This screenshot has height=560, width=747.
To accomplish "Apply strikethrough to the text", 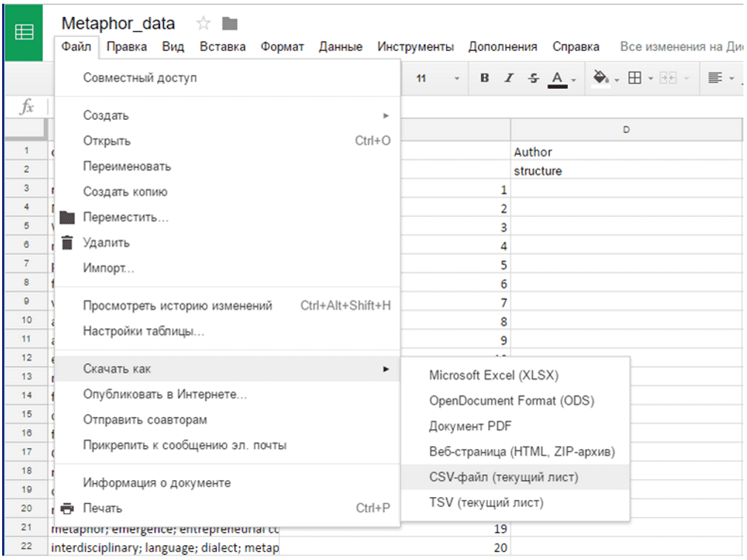I will point(533,78).
